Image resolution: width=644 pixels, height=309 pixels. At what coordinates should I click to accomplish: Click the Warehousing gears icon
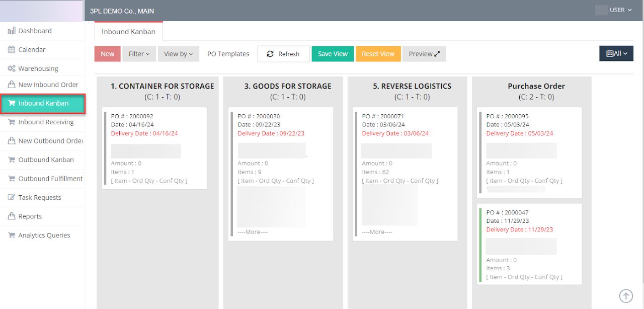pos(12,68)
